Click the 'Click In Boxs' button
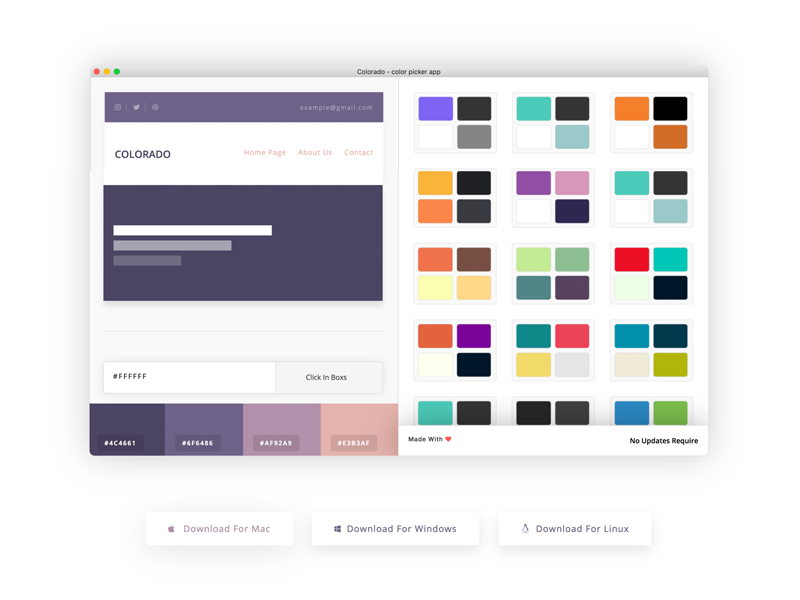This screenshot has width=800, height=600. click(x=329, y=378)
